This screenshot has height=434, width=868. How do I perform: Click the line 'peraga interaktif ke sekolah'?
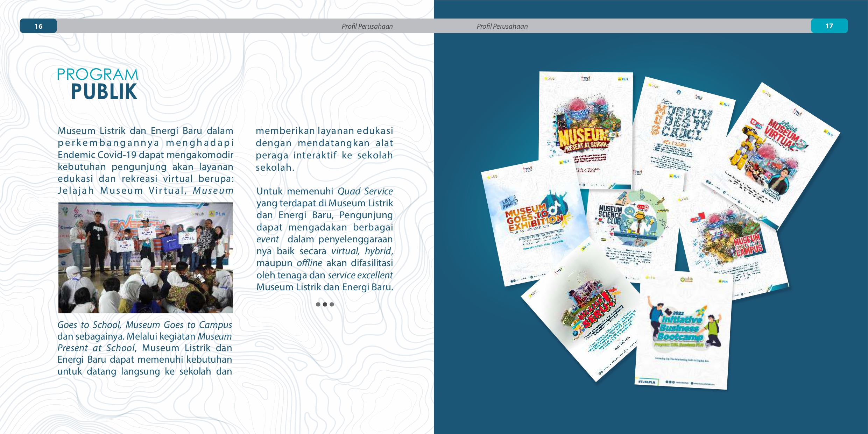tap(324, 155)
